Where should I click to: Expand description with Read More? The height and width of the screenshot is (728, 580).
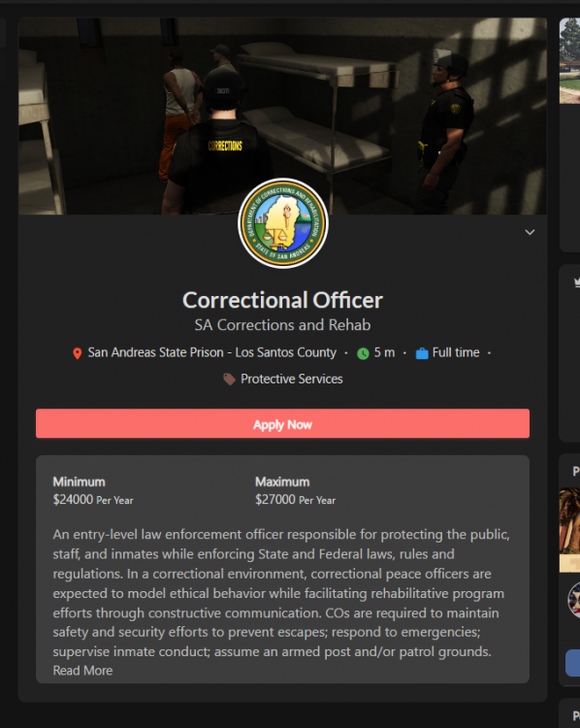click(82, 671)
